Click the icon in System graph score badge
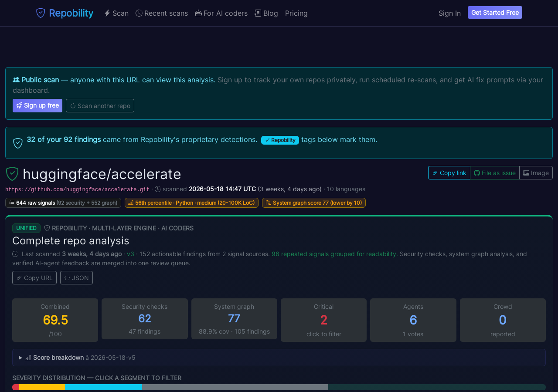558x392 pixels. coord(269,203)
